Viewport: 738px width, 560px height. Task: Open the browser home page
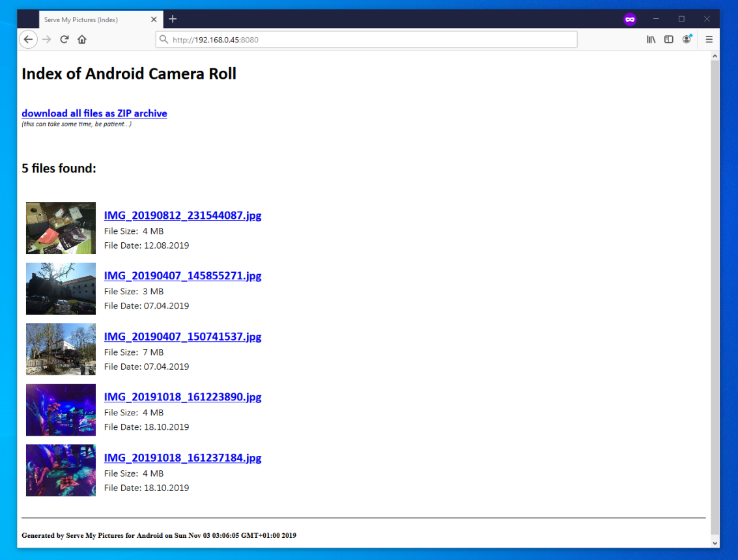pyautogui.click(x=82, y=40)
